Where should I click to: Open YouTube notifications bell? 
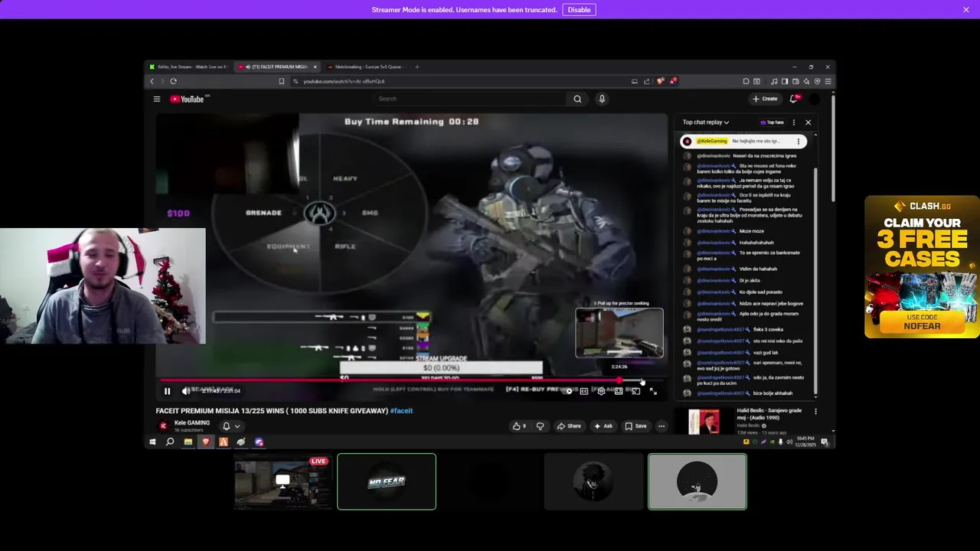point(794,99)
